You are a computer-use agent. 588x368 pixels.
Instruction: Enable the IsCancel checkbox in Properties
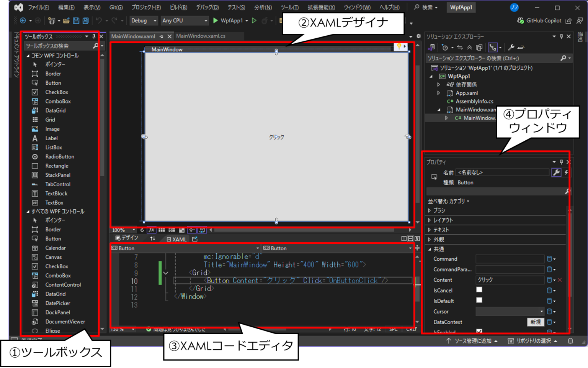(479, 289)
